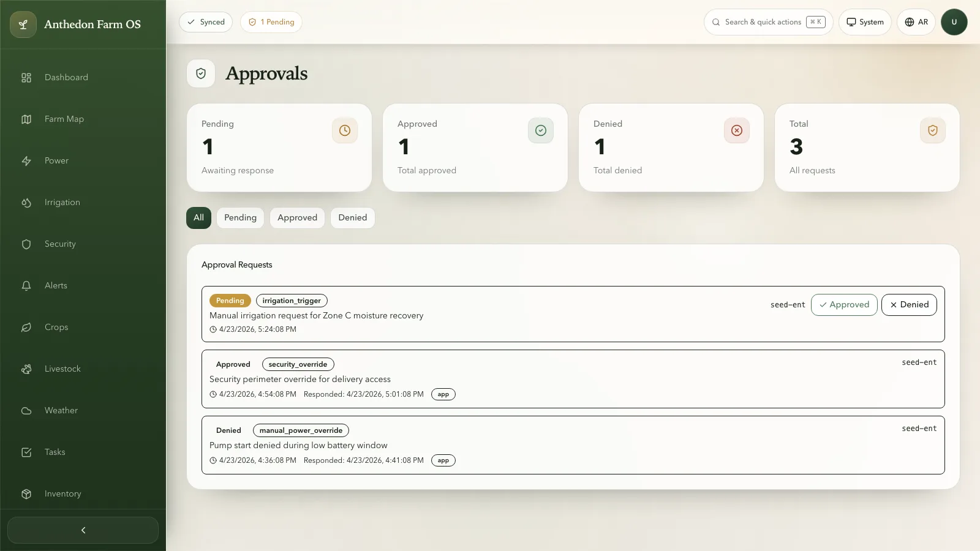Click the ⌘K shortcut badge

[x=816, y=22]
